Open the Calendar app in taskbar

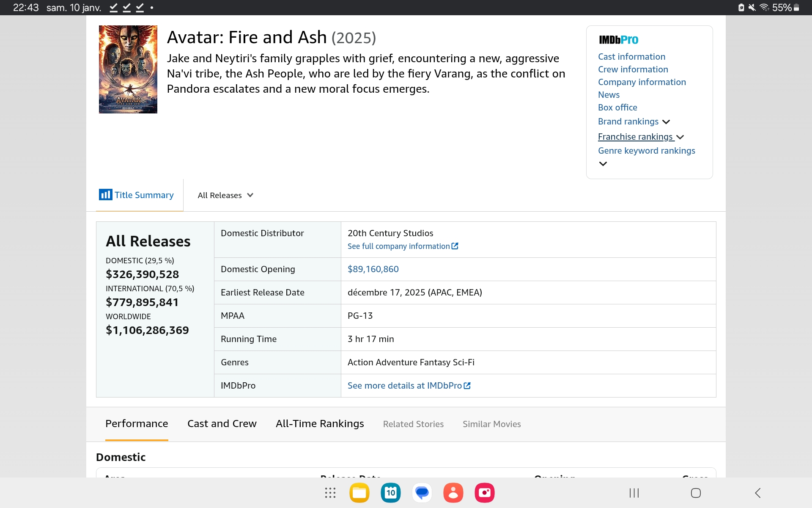coord(391,493)
